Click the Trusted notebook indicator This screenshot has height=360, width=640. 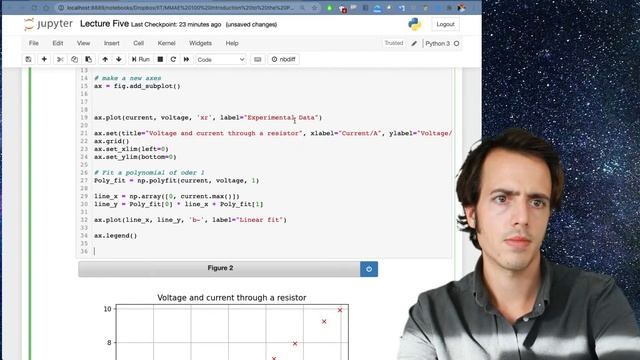coord(393,43)
